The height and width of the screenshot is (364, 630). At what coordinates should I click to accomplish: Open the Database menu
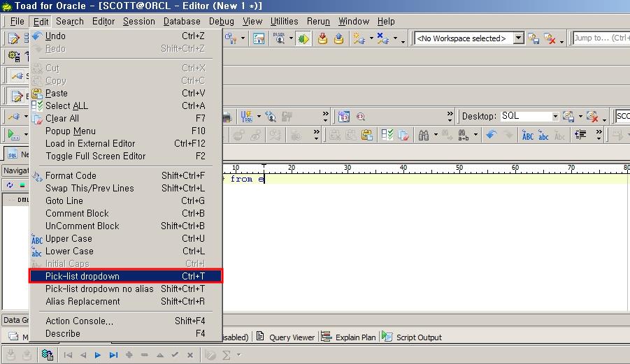coord(182,21)
